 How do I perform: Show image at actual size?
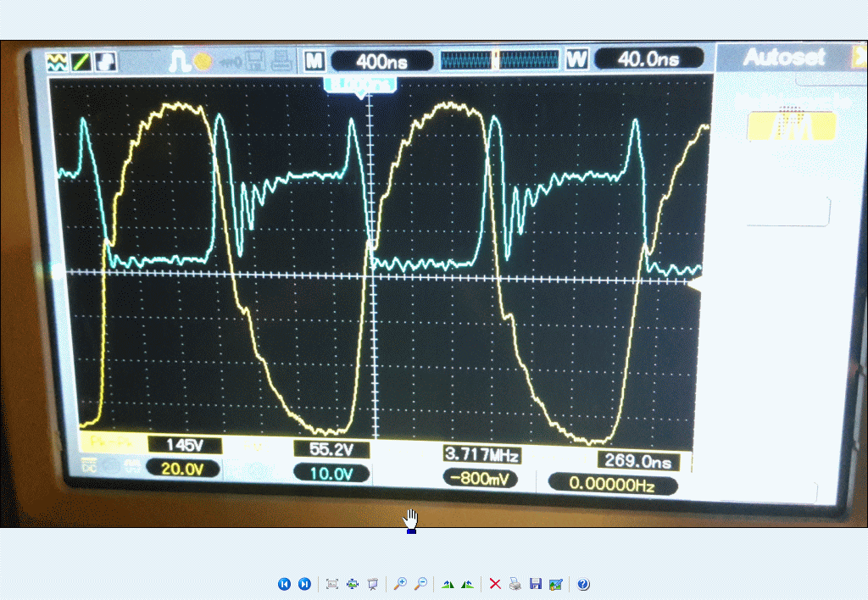(353, 584)
